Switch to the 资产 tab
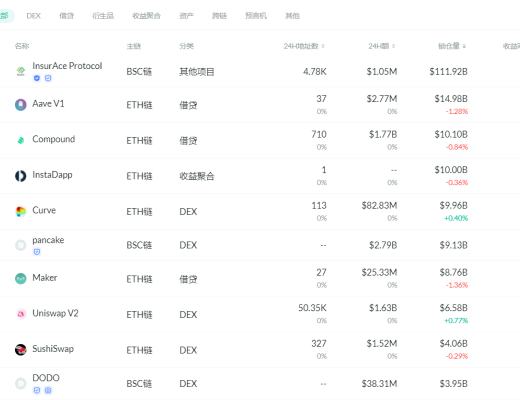This screenshot has width=520, height=400. click(x=186, y=16)
